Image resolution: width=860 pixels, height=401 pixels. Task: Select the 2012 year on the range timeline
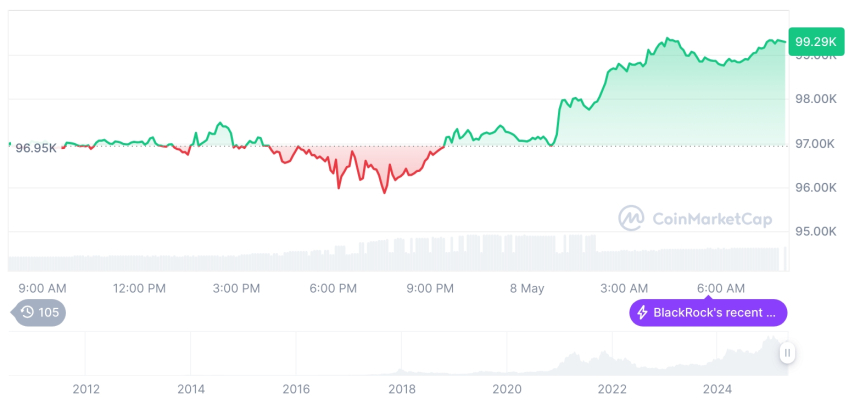pyautogui.click(x=86, y=388)
